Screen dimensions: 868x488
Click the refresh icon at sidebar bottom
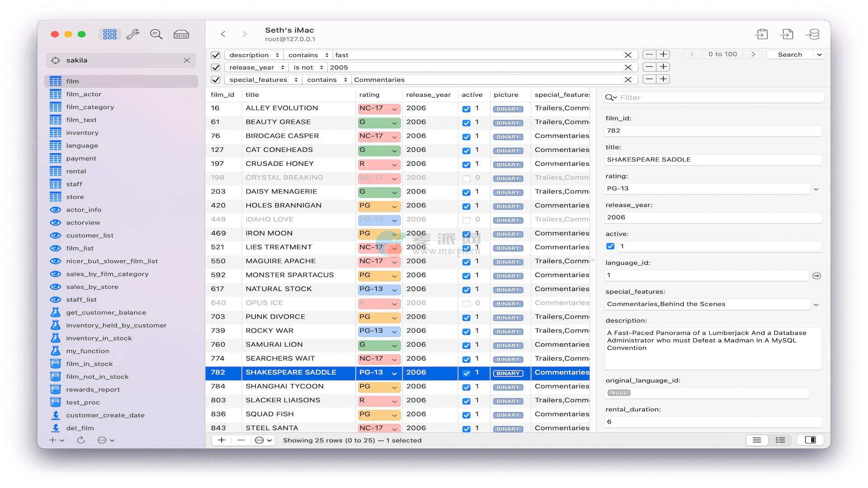(x=81, y=440)
